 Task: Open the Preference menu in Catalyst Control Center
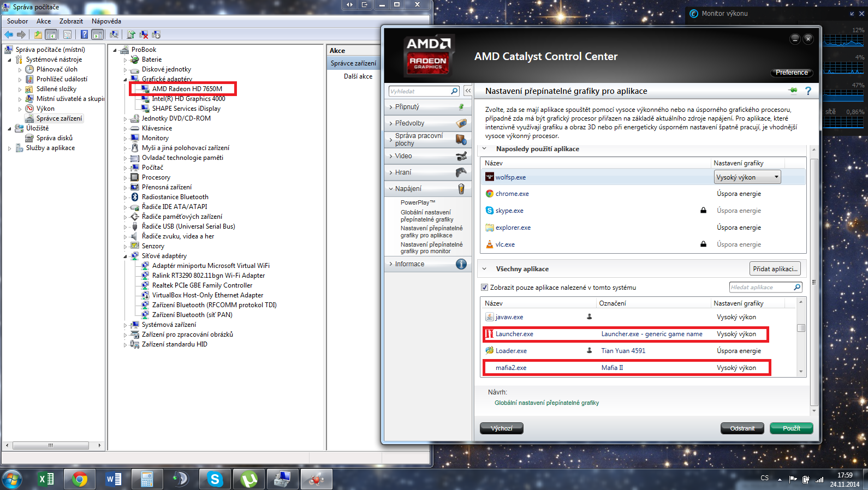click(792, 73)
